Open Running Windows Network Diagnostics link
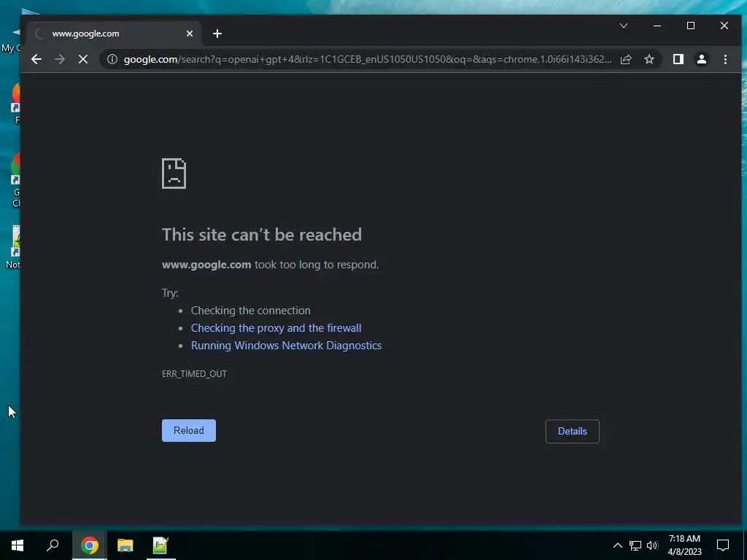 (286, 346)
